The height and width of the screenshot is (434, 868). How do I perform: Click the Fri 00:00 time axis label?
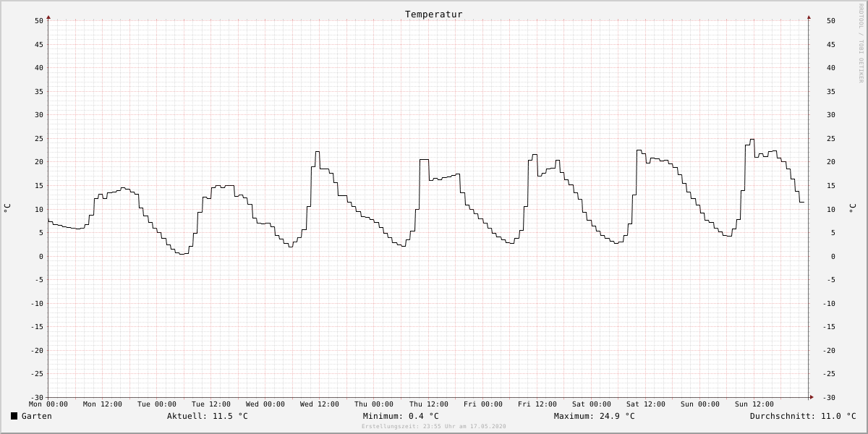[x=483, y=404]
